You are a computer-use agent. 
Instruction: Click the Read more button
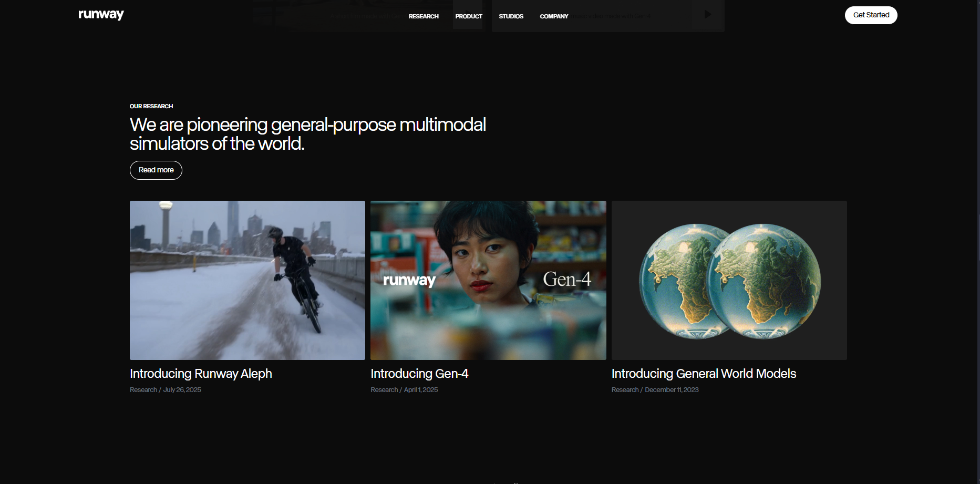coord(156,170)
